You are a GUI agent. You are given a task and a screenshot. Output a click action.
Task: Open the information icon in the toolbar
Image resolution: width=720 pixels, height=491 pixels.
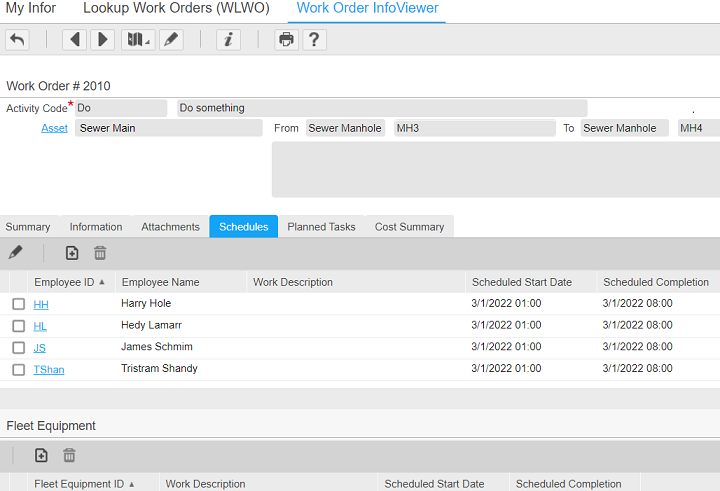coord(229,40)
